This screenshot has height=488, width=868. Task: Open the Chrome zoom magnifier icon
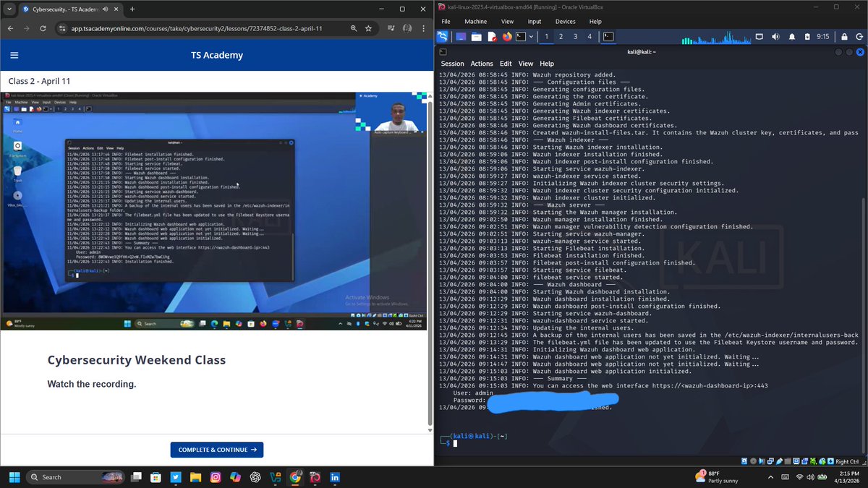point(353,28)
